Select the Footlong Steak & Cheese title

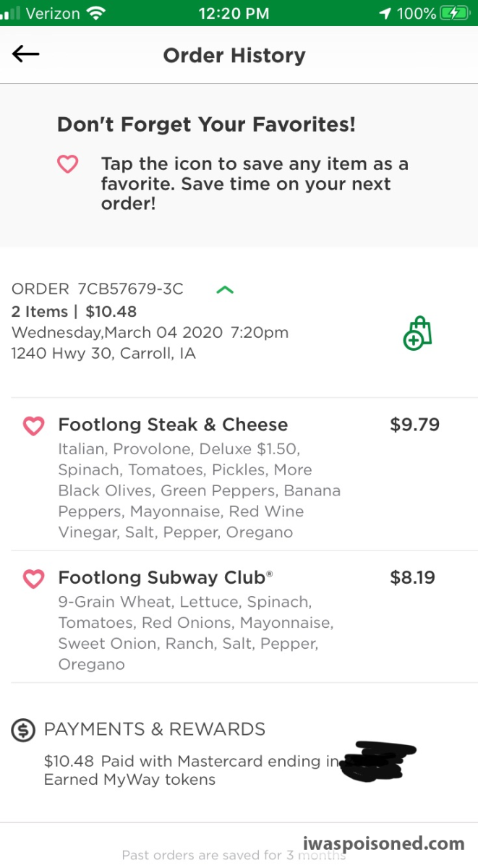pyautogui.click(x=173, y=425)
